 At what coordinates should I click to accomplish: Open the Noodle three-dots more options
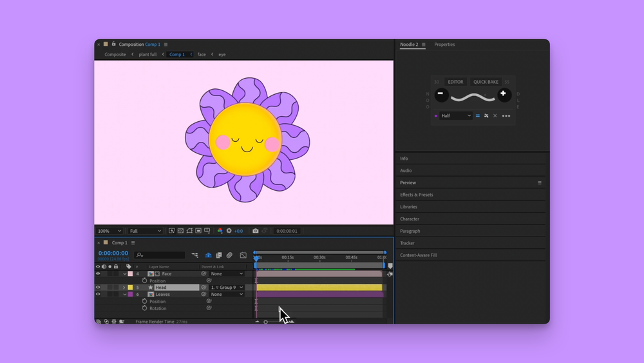click(x=506, y=116)
